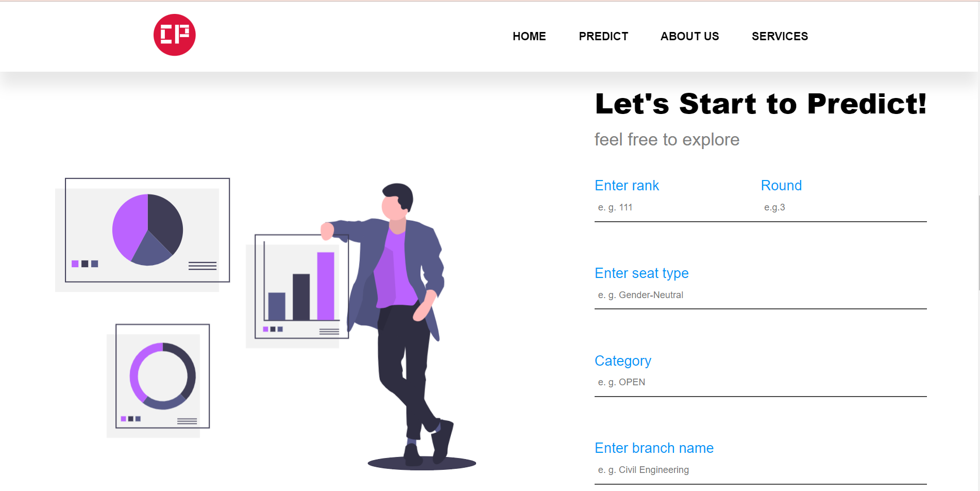
Task: Click the "Category" label
Action: point(623,361)
